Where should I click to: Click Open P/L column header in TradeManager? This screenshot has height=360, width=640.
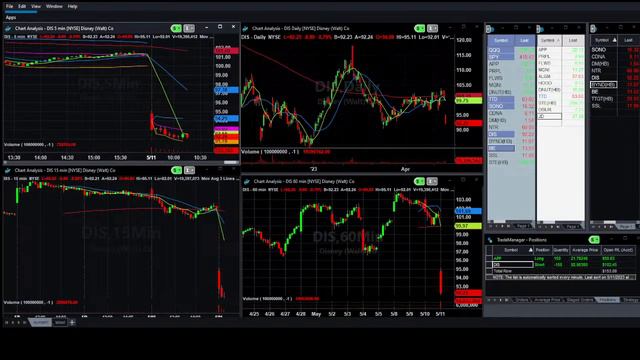click(x=618, y=250)
